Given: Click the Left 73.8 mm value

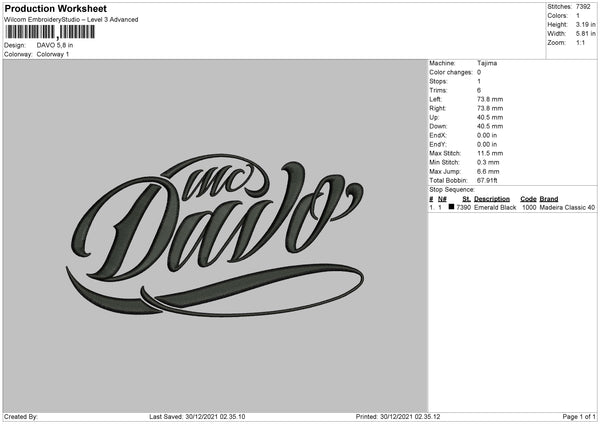Looking at the screenshot, I should [490, 99].
